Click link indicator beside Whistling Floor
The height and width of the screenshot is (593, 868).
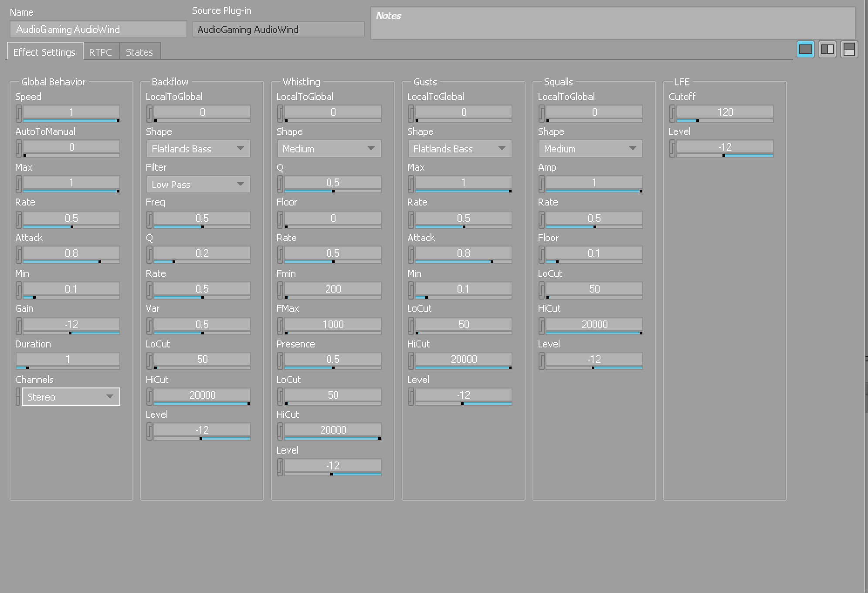[x=280, y=219]
